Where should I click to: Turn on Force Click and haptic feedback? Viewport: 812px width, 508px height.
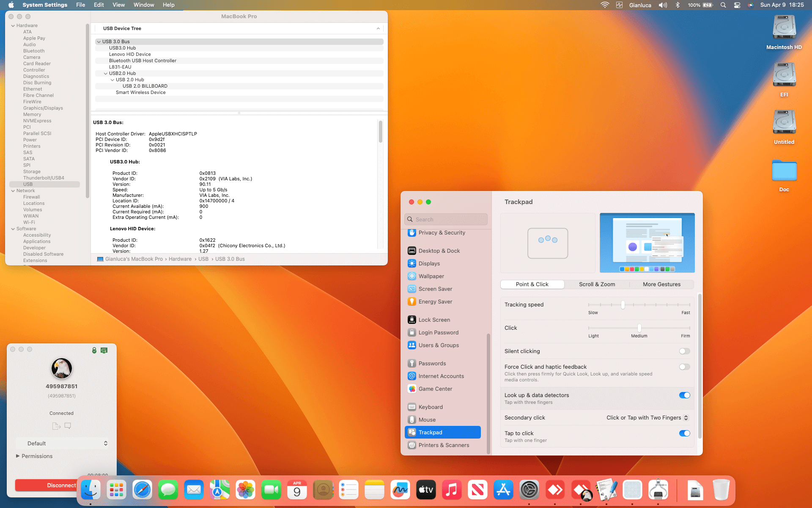point(684,367)
